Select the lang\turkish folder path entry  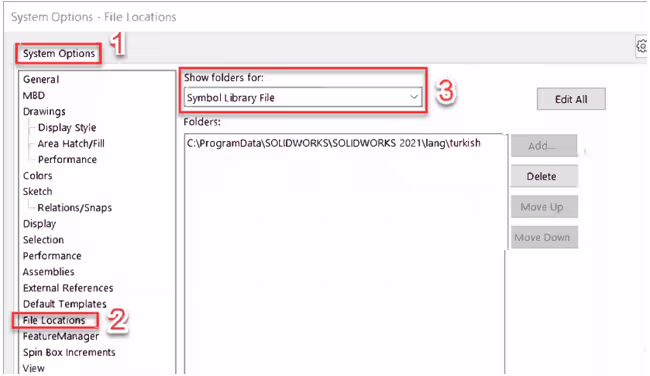click(334, 143)
